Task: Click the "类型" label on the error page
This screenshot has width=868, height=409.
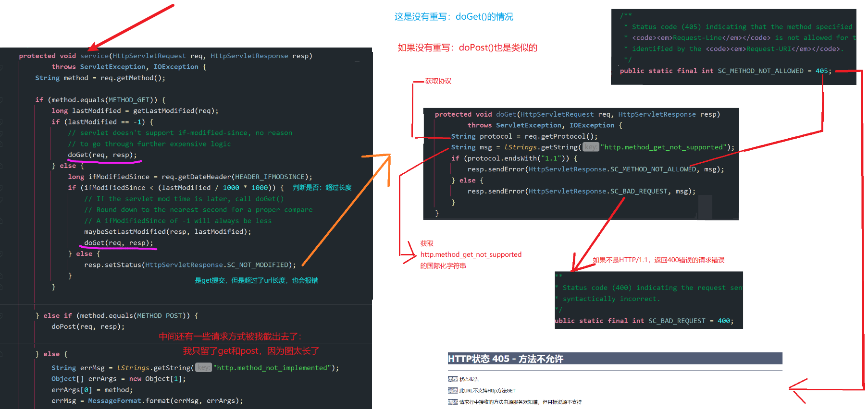Action: click(453, 379)
